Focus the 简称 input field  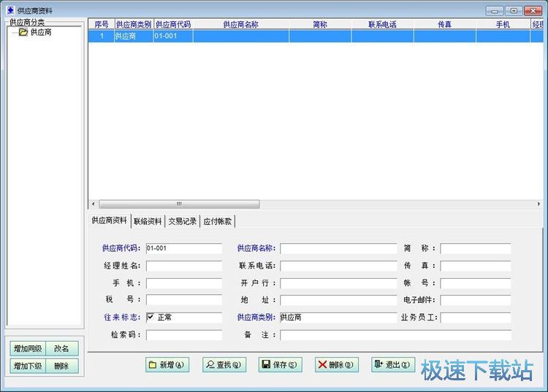tap(476, 248)
